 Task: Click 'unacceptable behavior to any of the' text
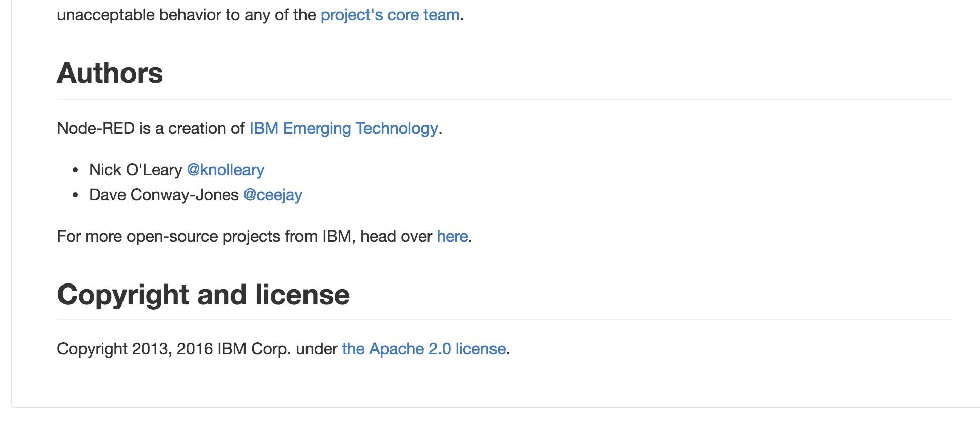[187, 15]
